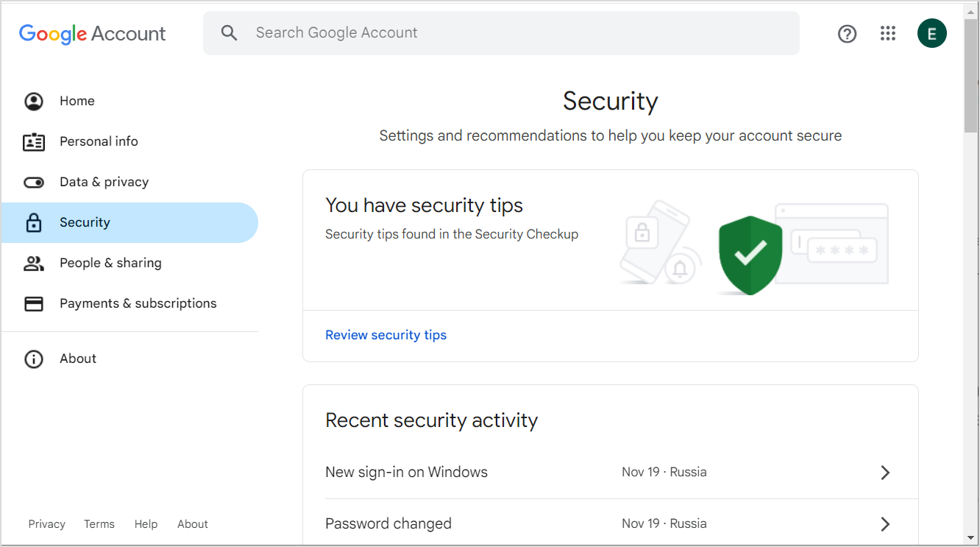Click the You have security tips heading
The width and height of the screenshot is (980, 547).
click(424, 205)
